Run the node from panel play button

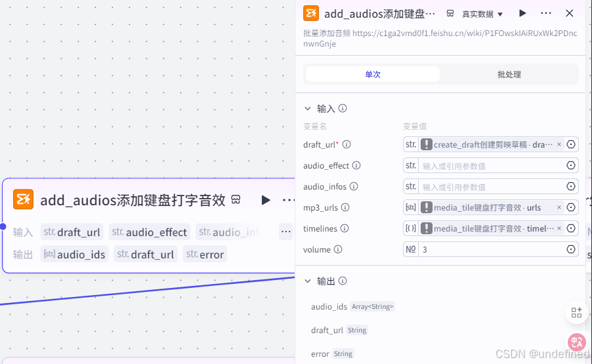[x=522, y=13]
